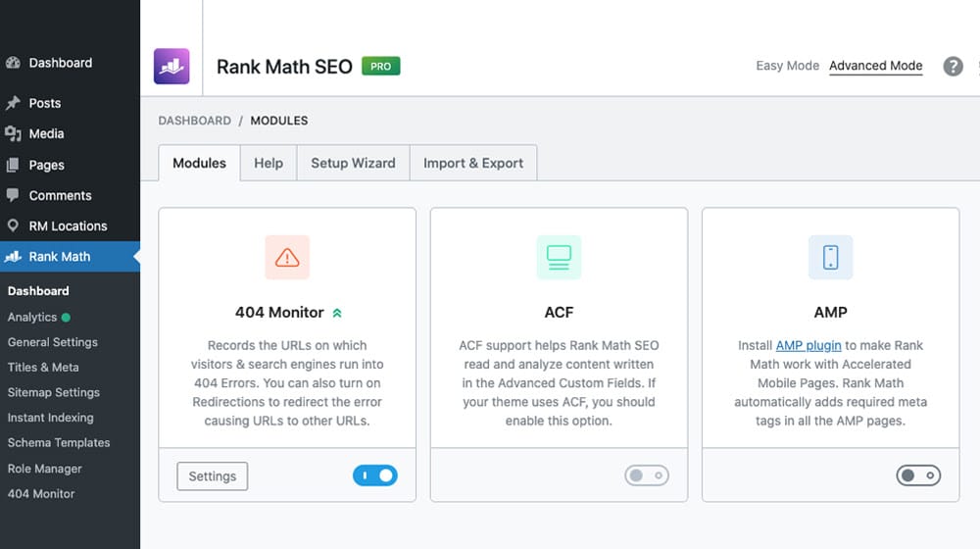Click the Posts pushpin icon

click(x=13, y=103)
